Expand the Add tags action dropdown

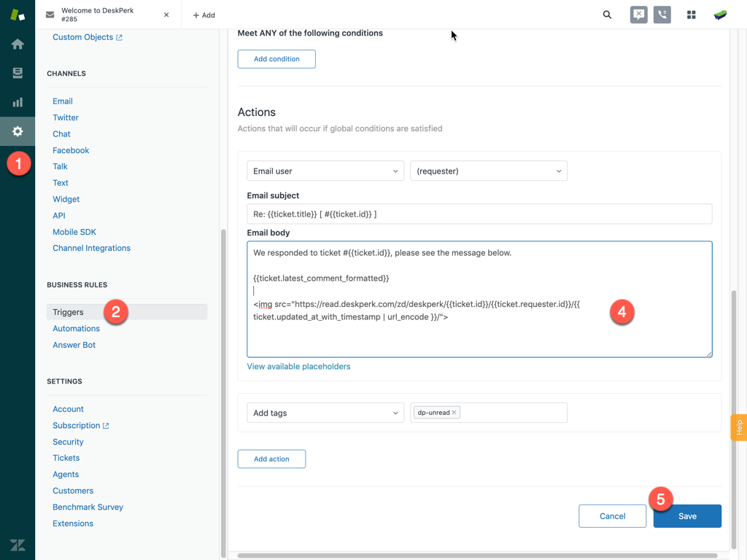[x=325, y=413]
